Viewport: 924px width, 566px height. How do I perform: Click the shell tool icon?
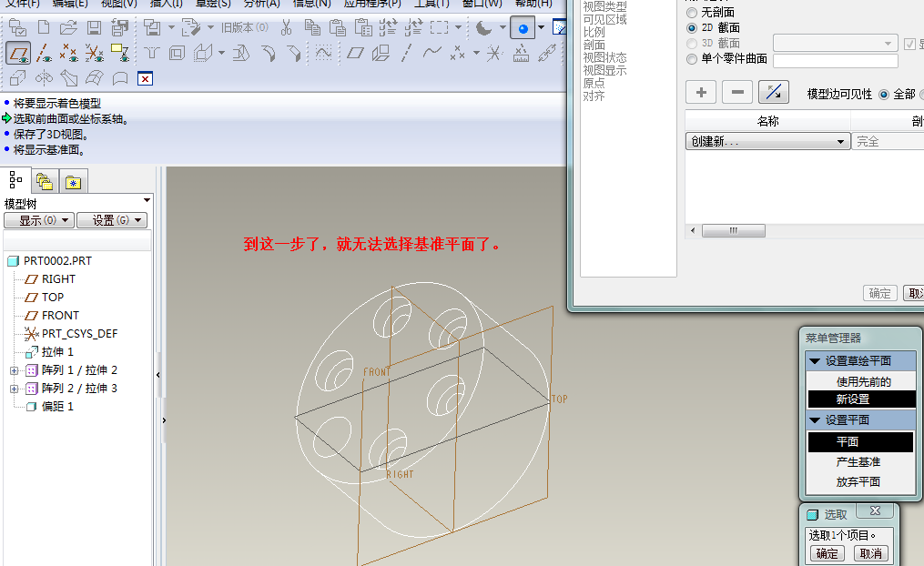point(177,53)
